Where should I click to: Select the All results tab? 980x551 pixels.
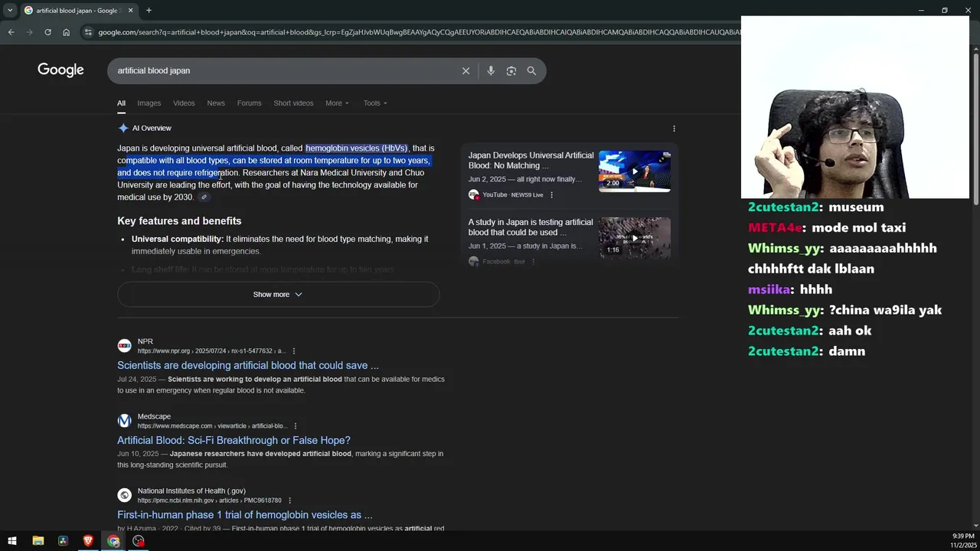[121, 103]
